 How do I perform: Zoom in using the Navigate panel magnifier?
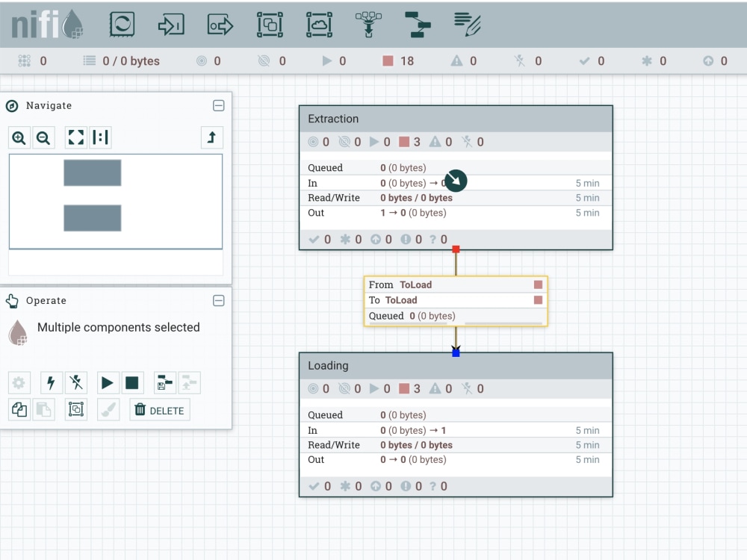click(19, 137)
